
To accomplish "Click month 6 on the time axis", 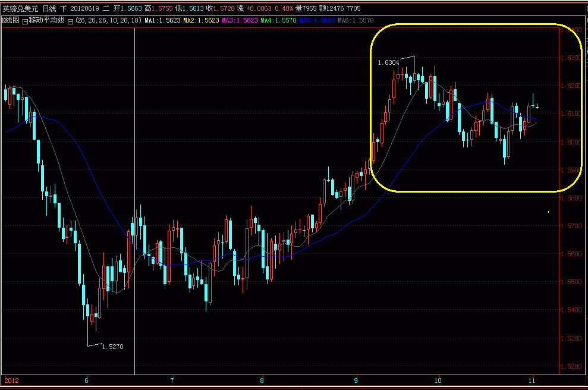I will (x=86, y=380).
